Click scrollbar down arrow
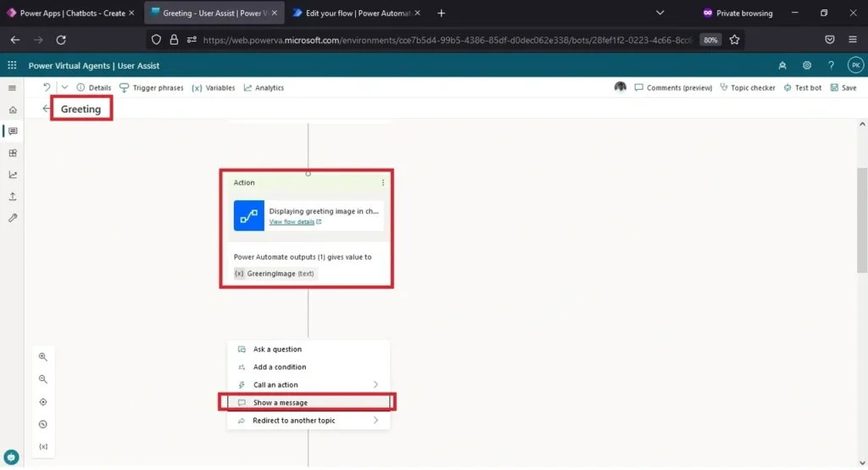The image size is (868, 470). click(x=862, y=463)
